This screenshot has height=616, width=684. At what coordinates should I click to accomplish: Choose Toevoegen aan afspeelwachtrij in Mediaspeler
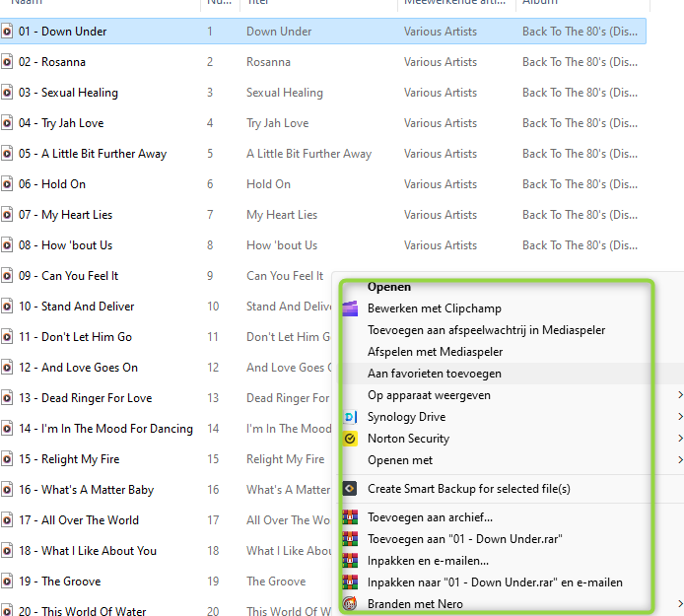pos(487,330)
